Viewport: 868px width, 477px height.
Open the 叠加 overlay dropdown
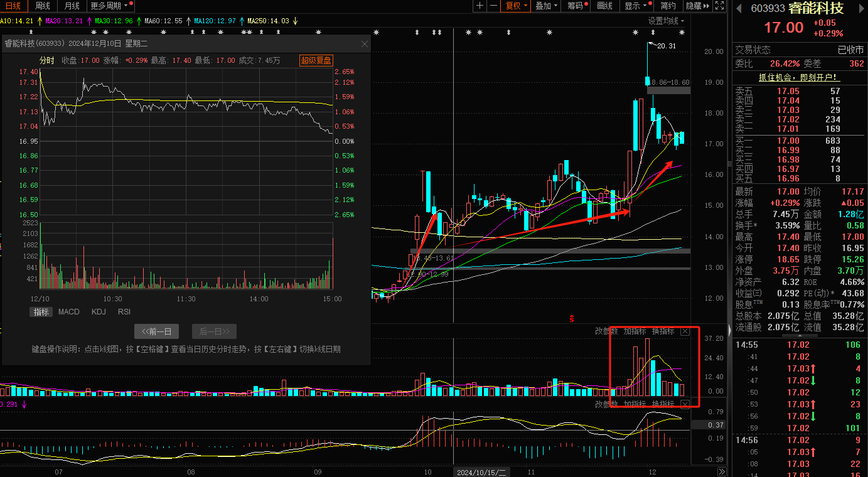[545, 6]
